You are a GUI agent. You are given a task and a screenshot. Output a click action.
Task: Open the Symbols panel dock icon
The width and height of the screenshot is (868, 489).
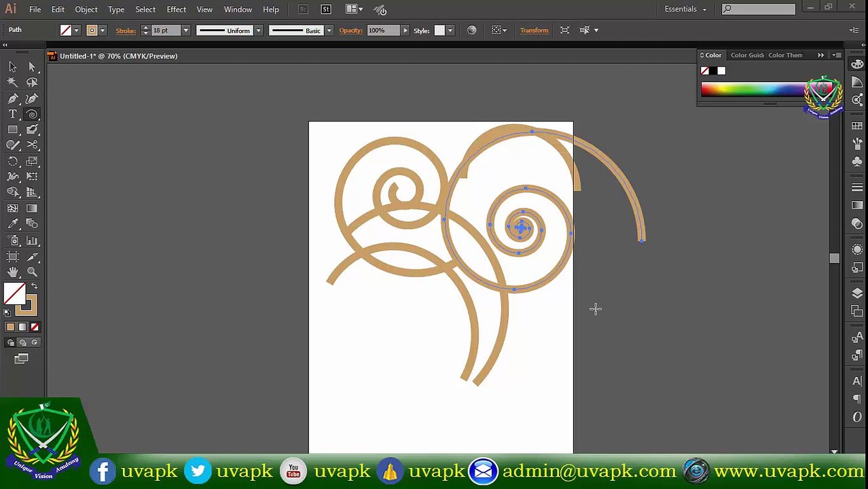857,161
